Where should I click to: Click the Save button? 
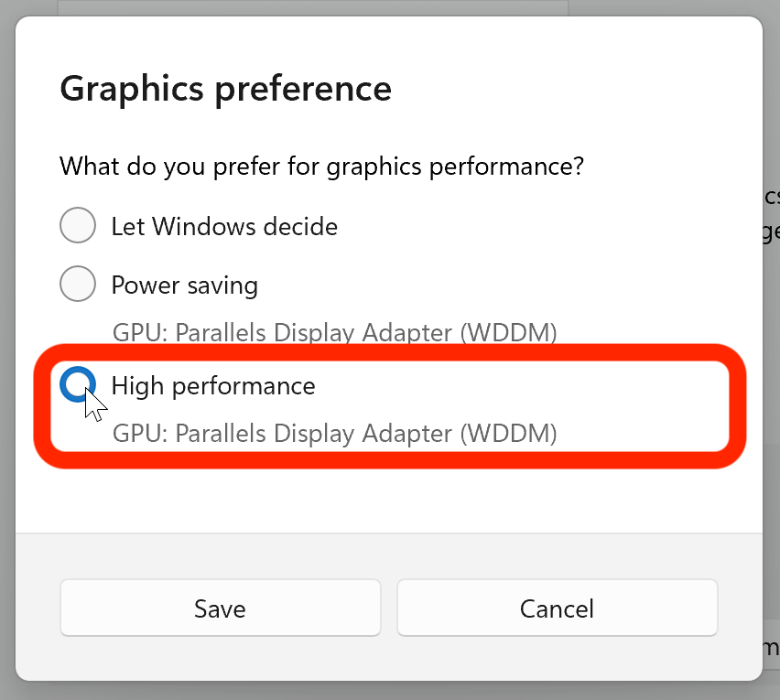point(220,608)
